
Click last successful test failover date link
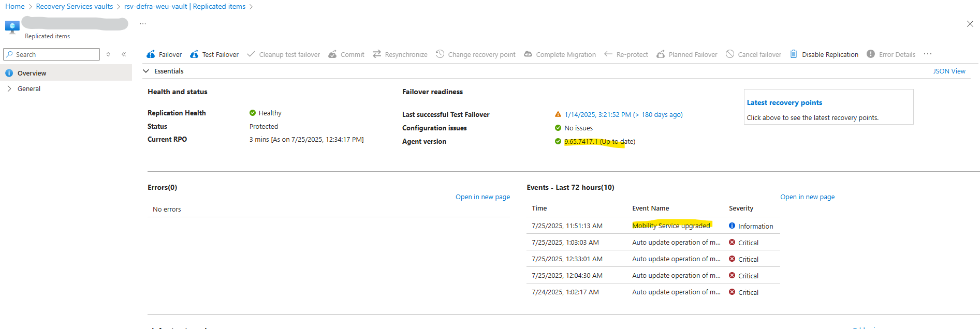(x=624, y=115)
